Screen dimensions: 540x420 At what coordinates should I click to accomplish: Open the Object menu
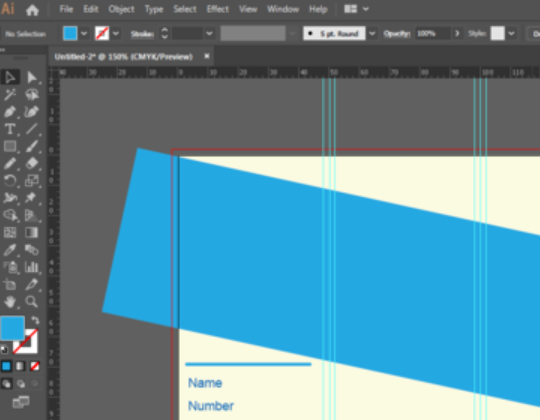[x=121, y=9]
